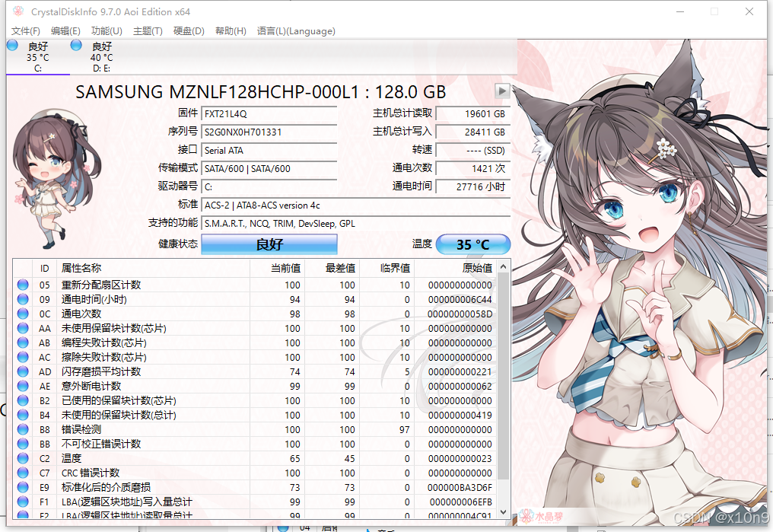
Task: Click the CrystalDiskInfo app icon in title bar
Action: [x=17, y=11]
